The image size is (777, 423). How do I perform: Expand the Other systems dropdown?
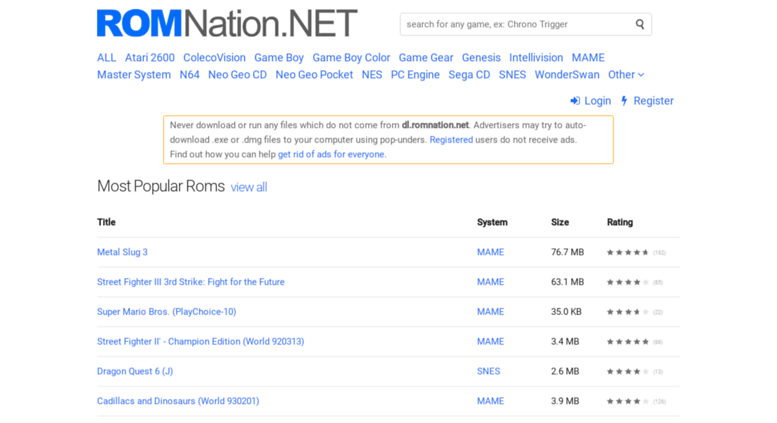626,75
